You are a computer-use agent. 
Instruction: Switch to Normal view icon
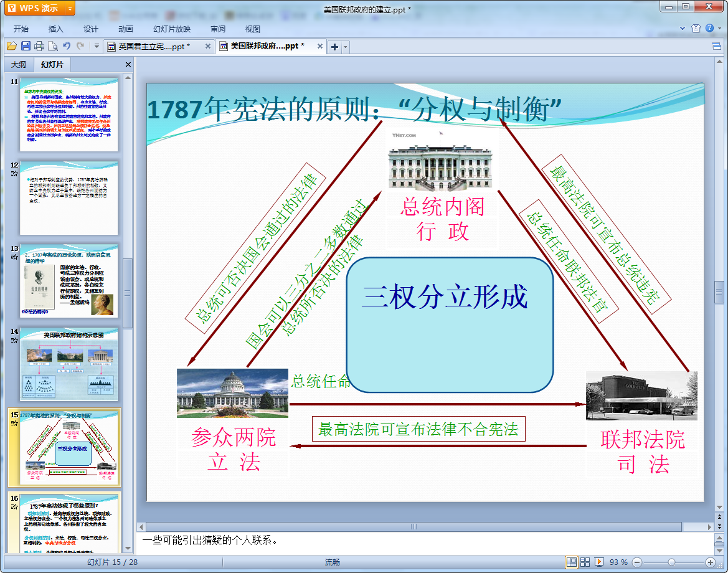point(572,562)
